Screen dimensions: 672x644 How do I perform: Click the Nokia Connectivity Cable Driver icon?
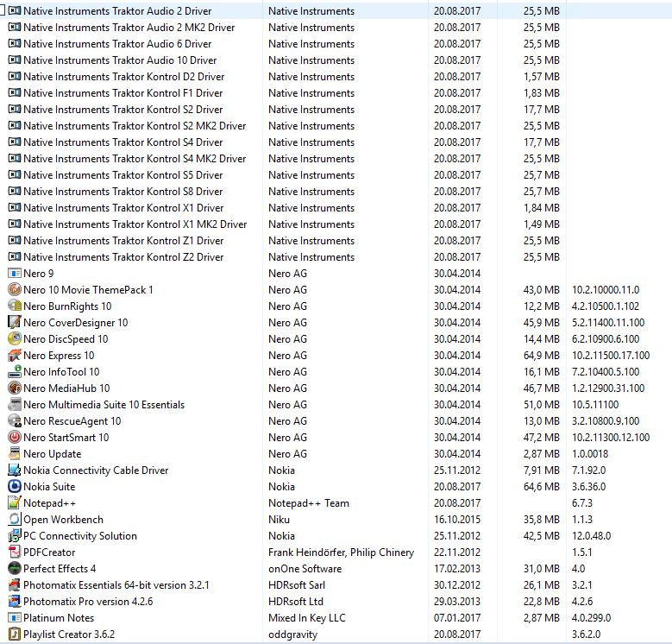tap(15, 470)
